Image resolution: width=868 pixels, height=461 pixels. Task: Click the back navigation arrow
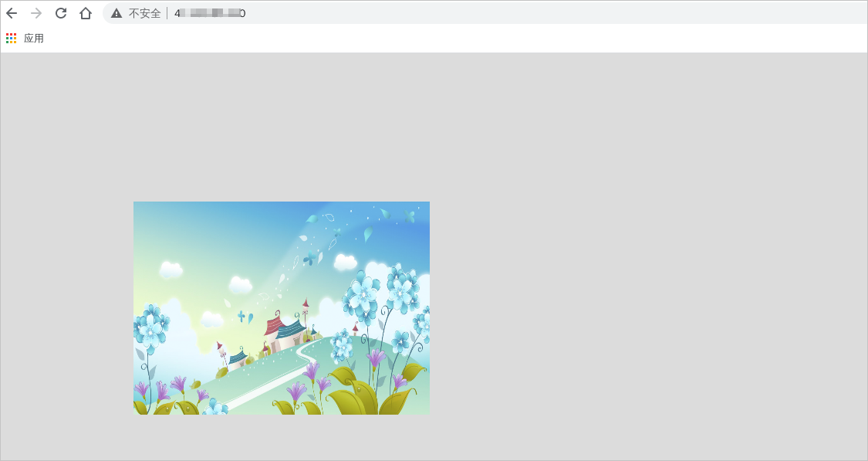point(12,13)
